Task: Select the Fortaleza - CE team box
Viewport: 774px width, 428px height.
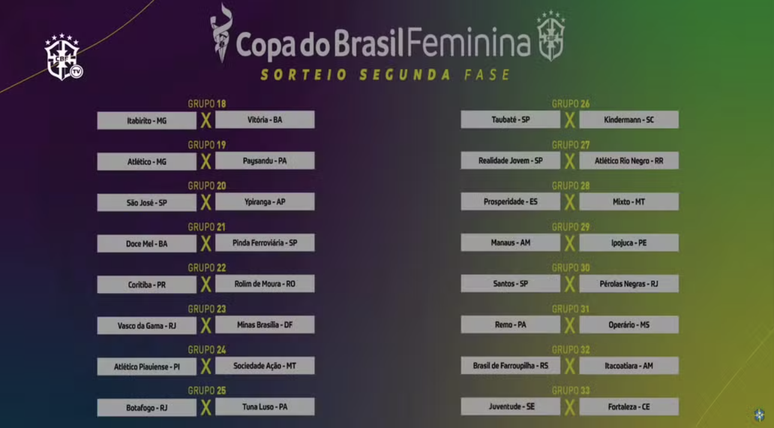Action: [629, 407]
